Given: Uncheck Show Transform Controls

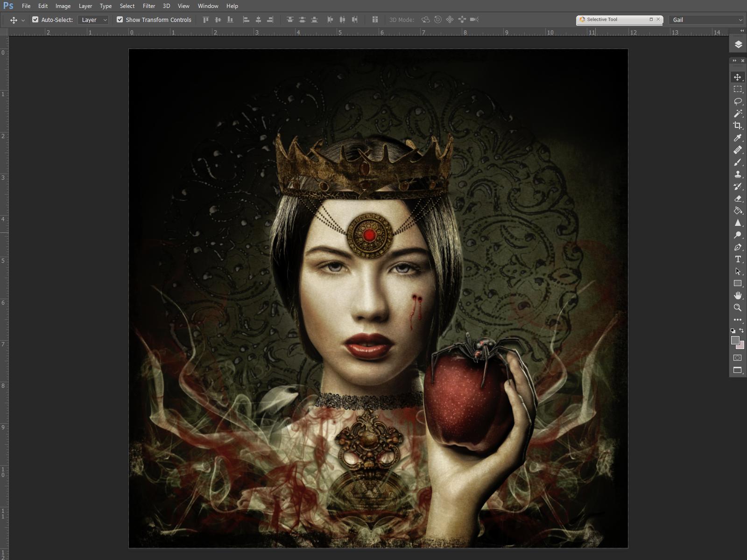Looking at the screenshot, I should point(121,20).
